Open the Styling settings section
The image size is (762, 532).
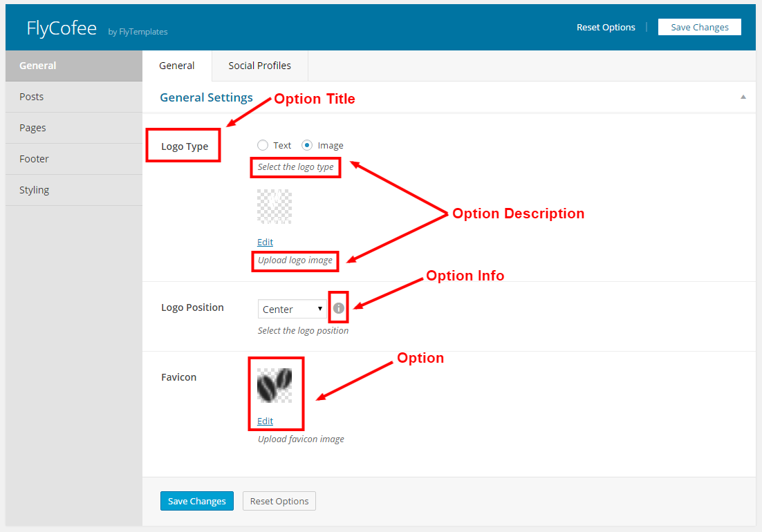click(x=34, y=190)
